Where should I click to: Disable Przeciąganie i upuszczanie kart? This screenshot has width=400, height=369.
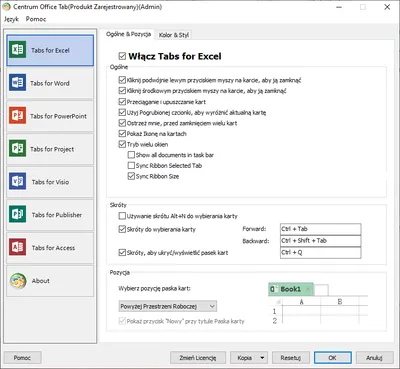click(x=122, y=102)
